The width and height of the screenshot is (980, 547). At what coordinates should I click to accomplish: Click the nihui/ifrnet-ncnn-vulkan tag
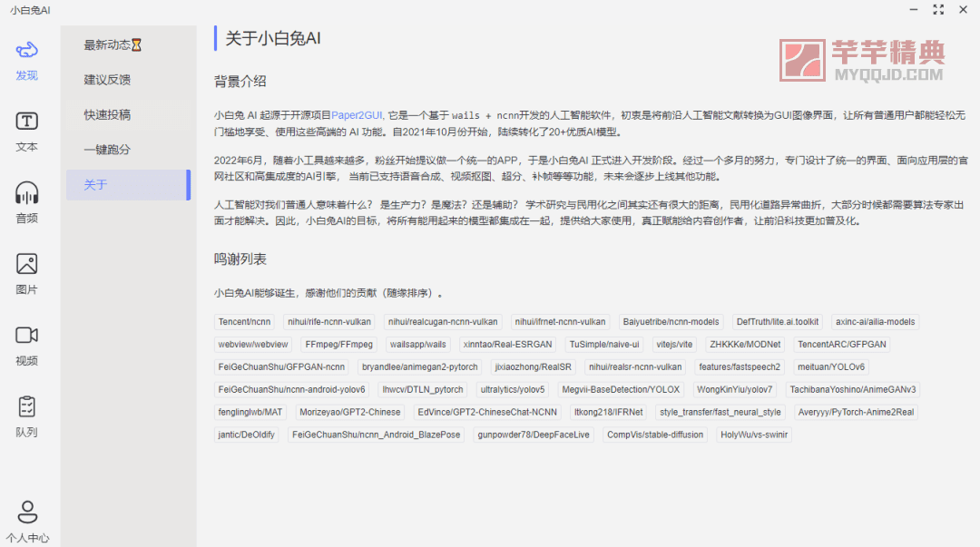coord(560,322)
